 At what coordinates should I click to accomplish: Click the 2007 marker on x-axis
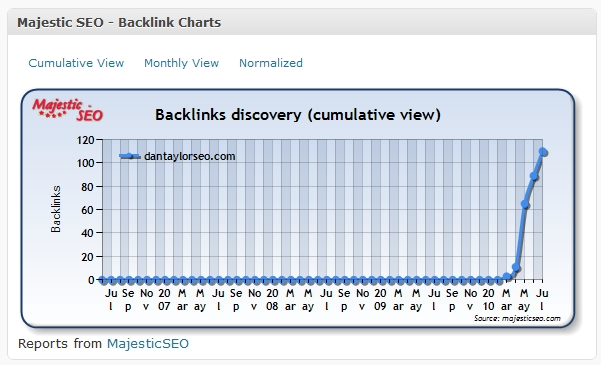(x=164, y=299)
